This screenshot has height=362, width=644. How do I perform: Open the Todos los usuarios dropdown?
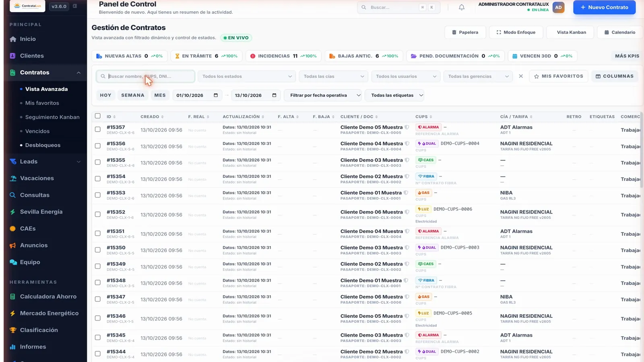(406, 76)
